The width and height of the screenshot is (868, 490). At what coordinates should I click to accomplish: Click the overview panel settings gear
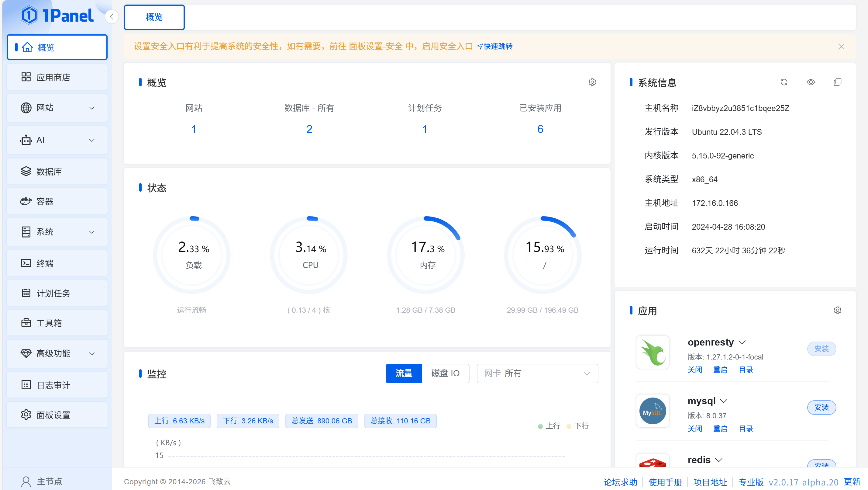coord(592,82)
